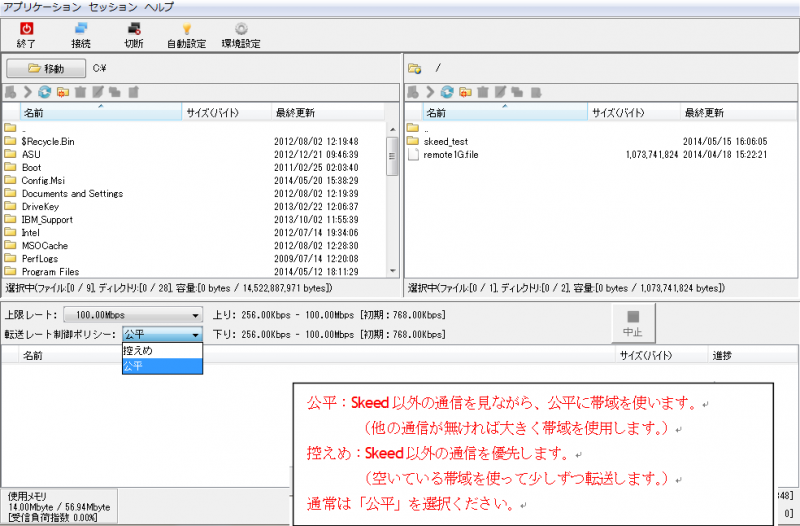The height and width of the screenshot is (526, 800).
Task: Create new folder in local pane
Action: [62, 92]
